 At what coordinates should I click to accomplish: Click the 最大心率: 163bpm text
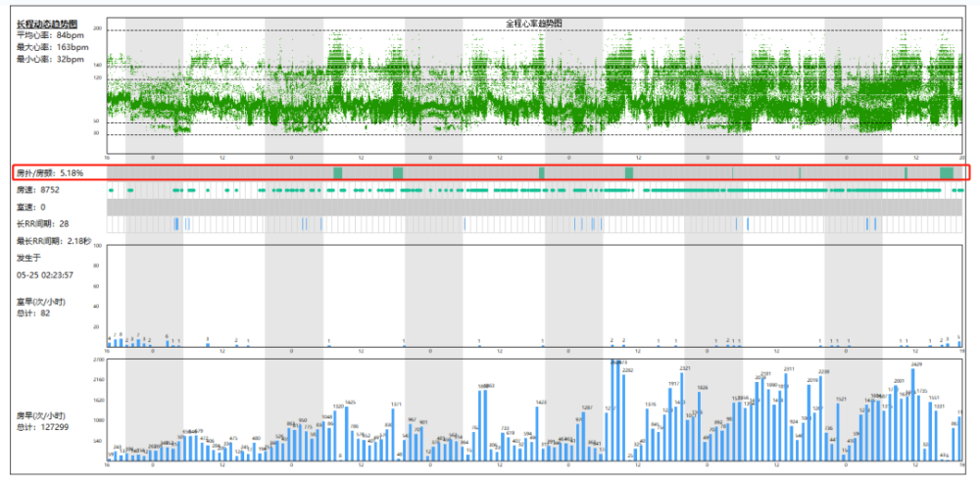(53, 47)
